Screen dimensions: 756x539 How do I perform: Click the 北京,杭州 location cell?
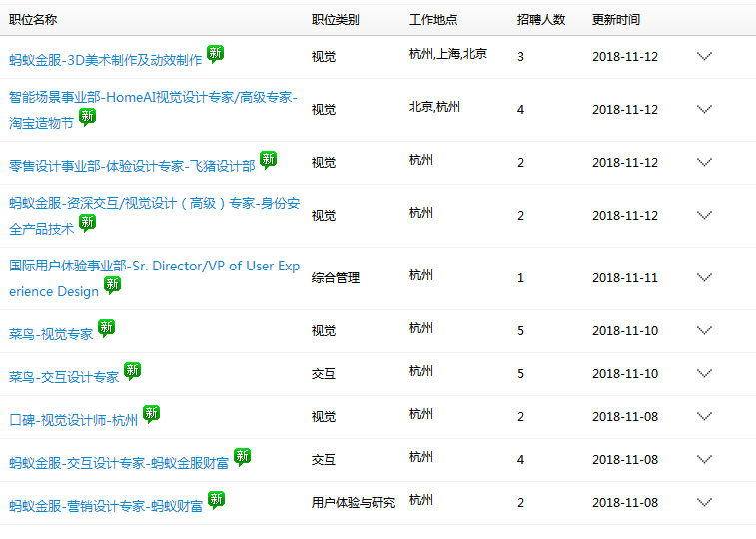click(x=434, y=107)
